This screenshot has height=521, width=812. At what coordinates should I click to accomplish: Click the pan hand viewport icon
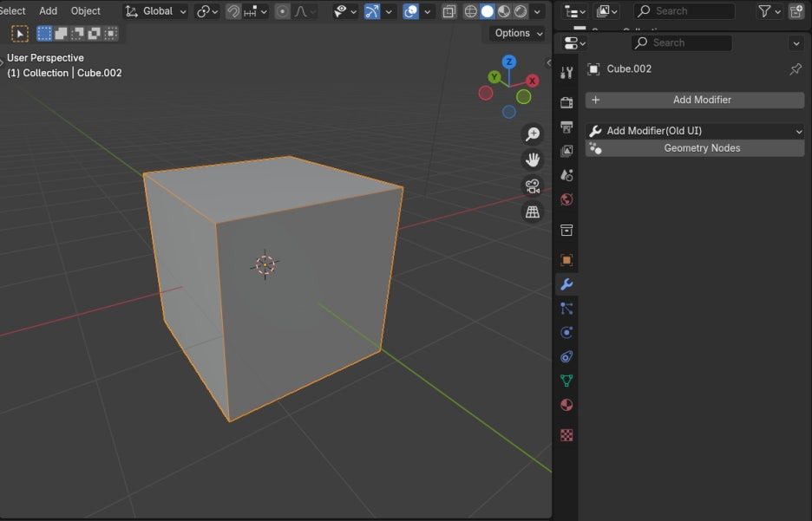(533, 160)
